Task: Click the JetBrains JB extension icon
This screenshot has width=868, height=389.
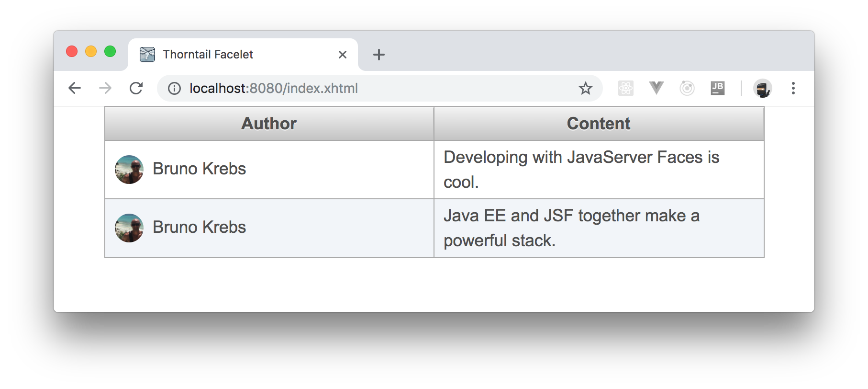Action: (717, 88)
